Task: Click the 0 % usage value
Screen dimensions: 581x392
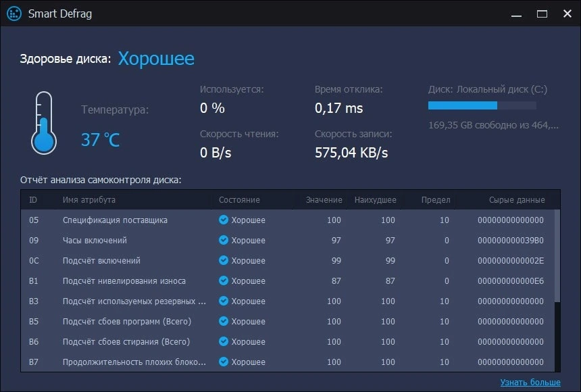Action: click(212, 108)
